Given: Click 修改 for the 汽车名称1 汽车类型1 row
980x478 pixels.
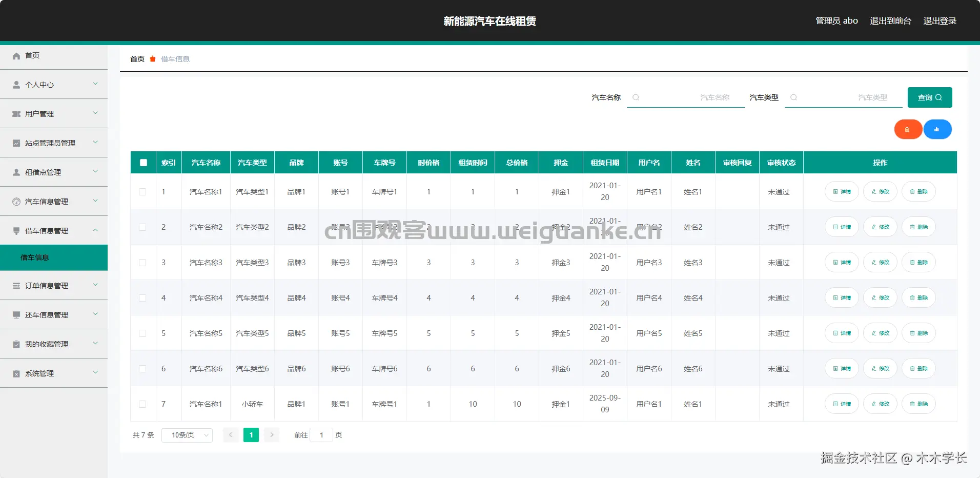Looking at the screenshot, I should pos(881,192).
